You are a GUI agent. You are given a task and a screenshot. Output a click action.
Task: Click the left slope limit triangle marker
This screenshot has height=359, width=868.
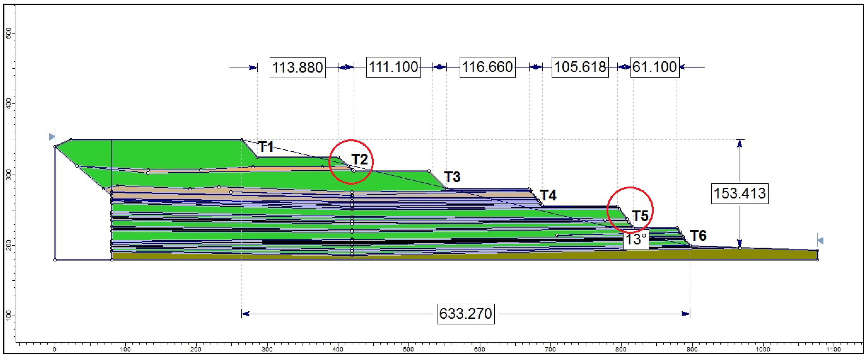52,137
